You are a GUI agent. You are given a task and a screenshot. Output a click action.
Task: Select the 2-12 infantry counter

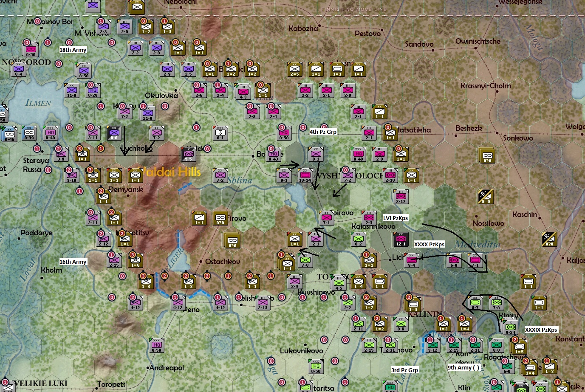click(103, 239)
